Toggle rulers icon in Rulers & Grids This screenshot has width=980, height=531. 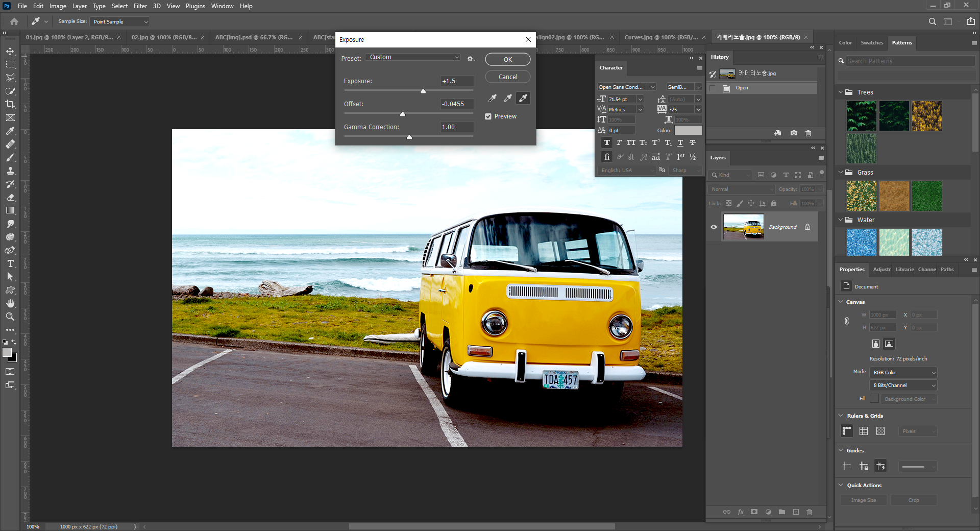click(x=847, y=431)
